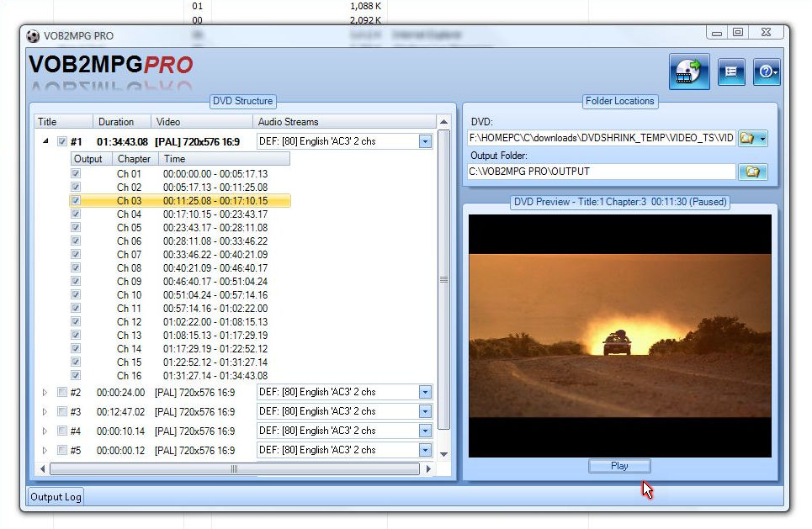Click the Time sub-column header
Screen dimensions: 812x529
click(224, 159)
